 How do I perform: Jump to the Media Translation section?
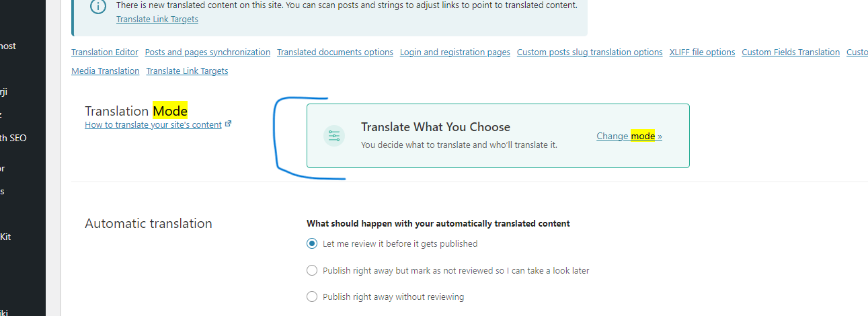coord(106,71)
